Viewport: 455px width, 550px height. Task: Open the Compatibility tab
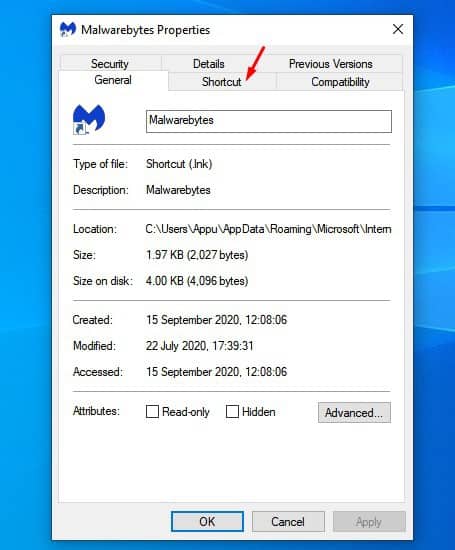(x=340, y=82)
